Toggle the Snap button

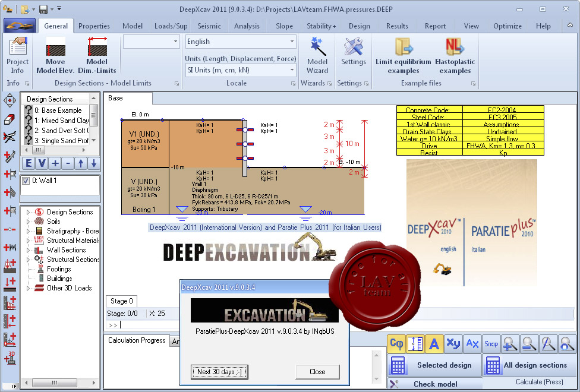click(x=491, y=344)
